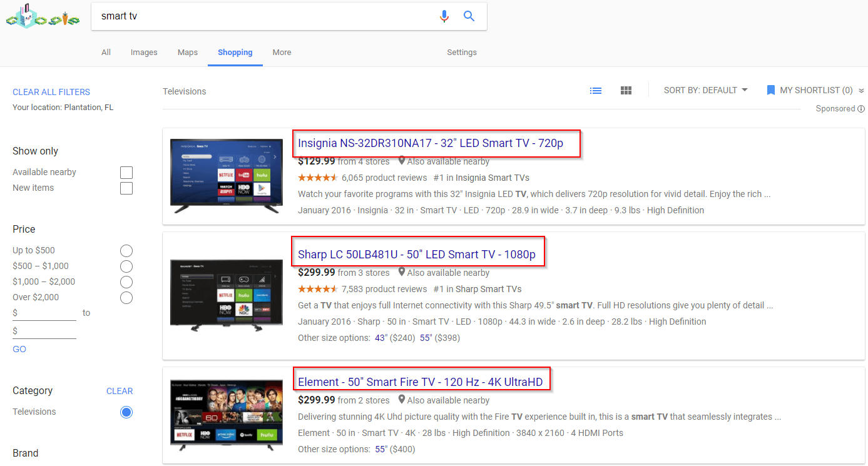Screen dimensions: 868x466
Task: Click the Sponsored info icon
Action: 862,108
